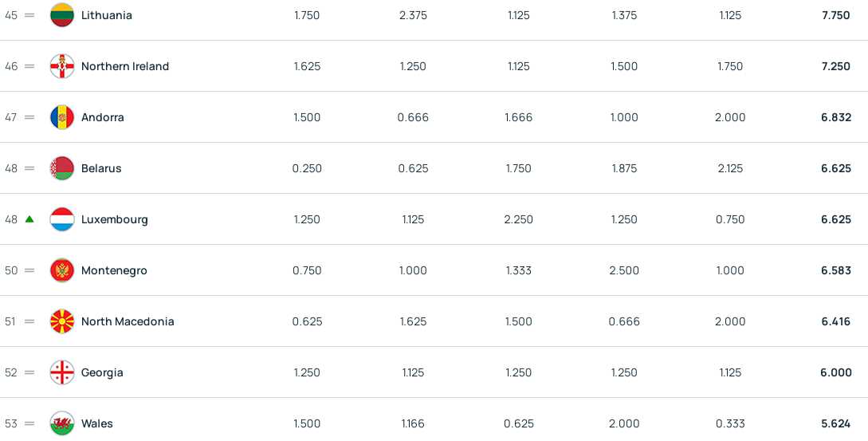Screen dimensions: 868x441
Task: Click the North Macedonia flag icon
Action: pyautogui.click(x=62, y=321)
